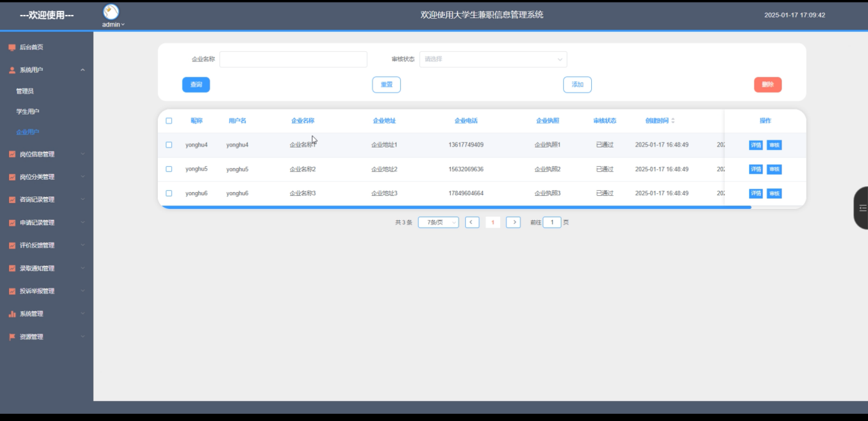Open the 企业执照2 link
Screen dimensions: 868x421
click(548, 169)
